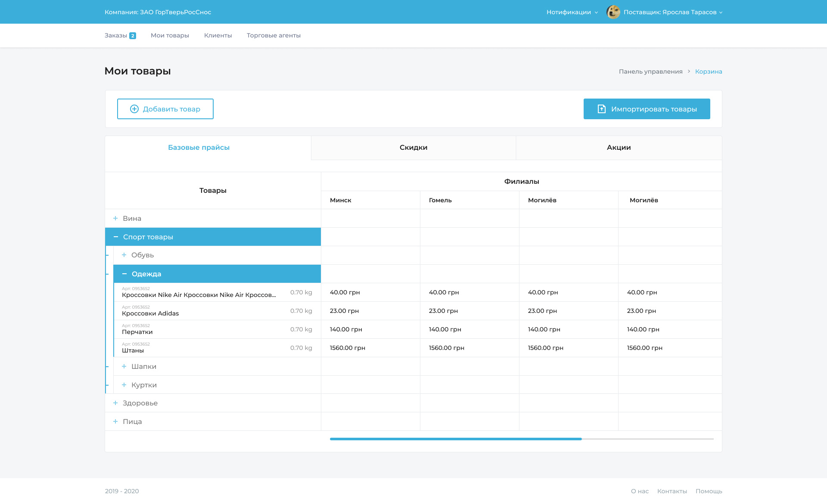
Task: Select the Кроссовки Nike Air product name
Action: click(x=199, y=295)
